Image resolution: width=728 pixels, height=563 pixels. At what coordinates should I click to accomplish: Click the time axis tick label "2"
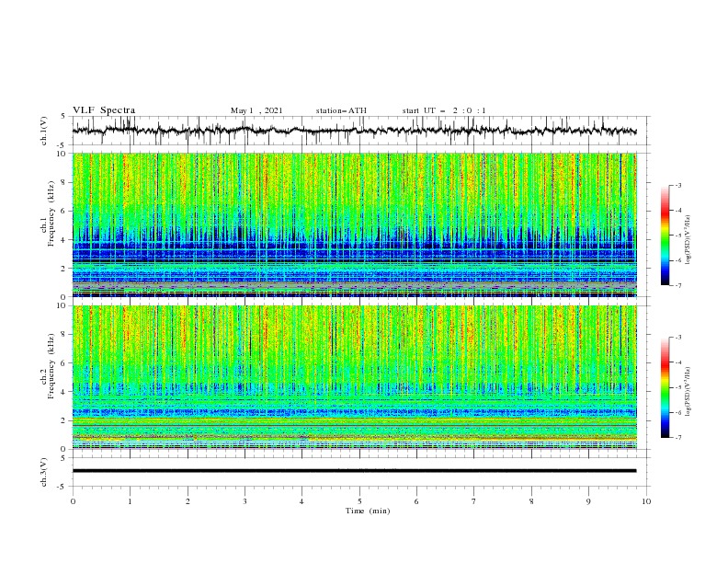tap(188, 501)
